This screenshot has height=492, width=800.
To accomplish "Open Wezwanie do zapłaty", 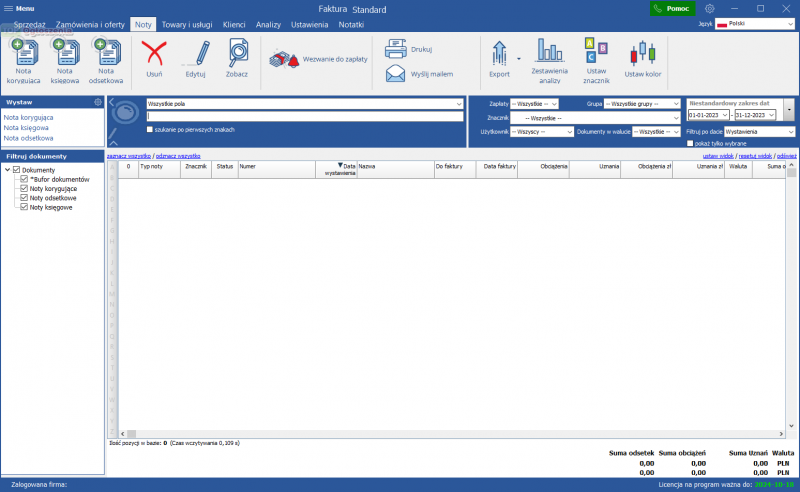I will (318, 59).
